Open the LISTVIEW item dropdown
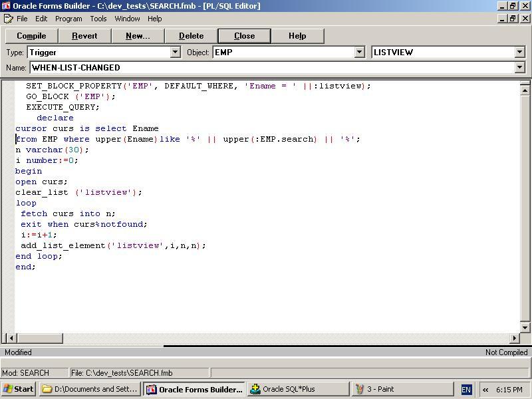Image resolution: width=532 pixels, height=399 pixels. (x=519, y=52)
